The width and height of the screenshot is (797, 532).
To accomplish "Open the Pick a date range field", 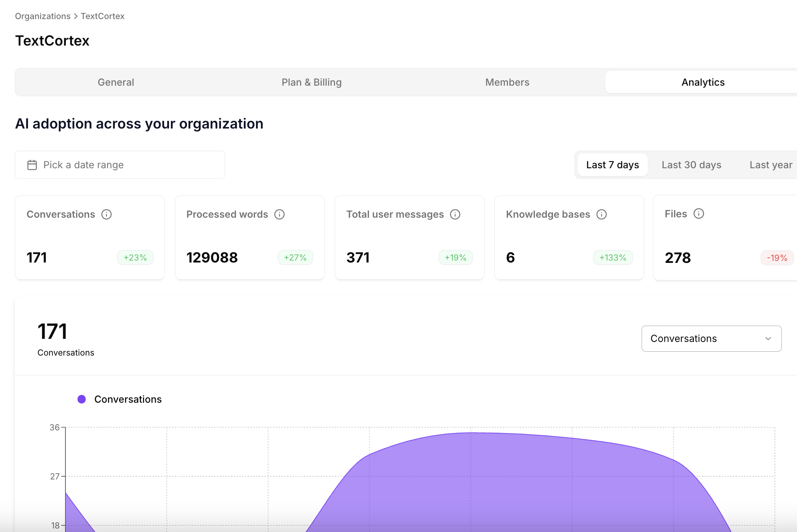I will (x=120, y=165).
